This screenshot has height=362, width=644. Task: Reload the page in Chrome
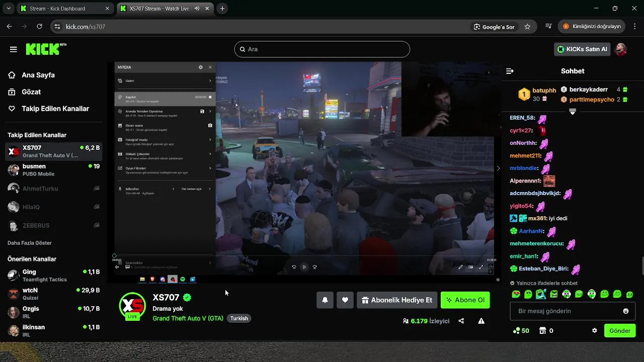[x=39, y=27]
